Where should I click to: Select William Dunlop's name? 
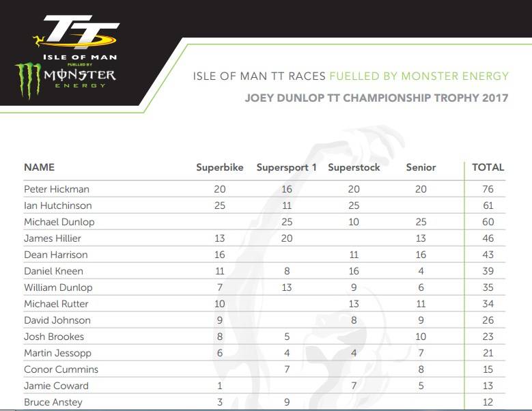click(58, 287)
